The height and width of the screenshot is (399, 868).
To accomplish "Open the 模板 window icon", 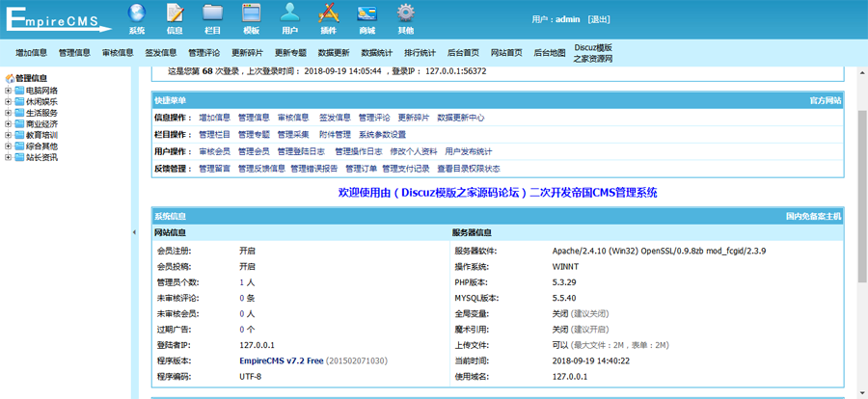I will pyautogui.click(x=252, y=13).
